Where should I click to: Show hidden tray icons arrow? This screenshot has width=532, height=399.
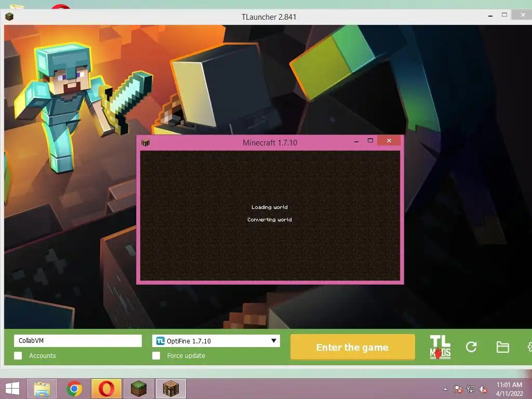pyautogui.click(x=445, y=389)
